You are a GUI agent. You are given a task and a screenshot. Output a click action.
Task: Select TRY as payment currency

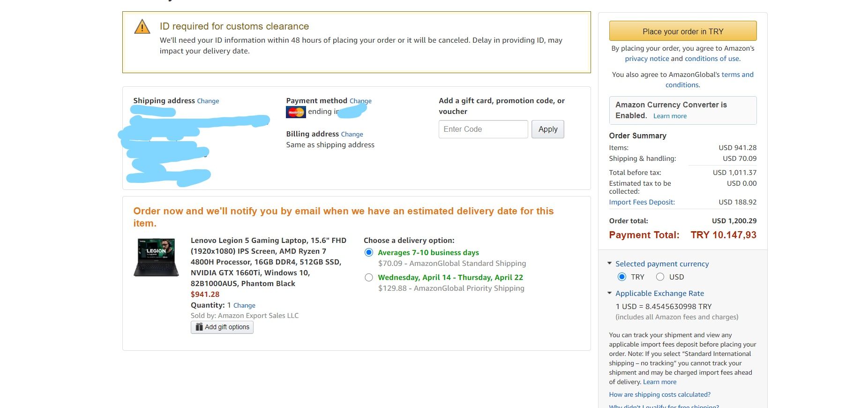[x=622, y=277]
